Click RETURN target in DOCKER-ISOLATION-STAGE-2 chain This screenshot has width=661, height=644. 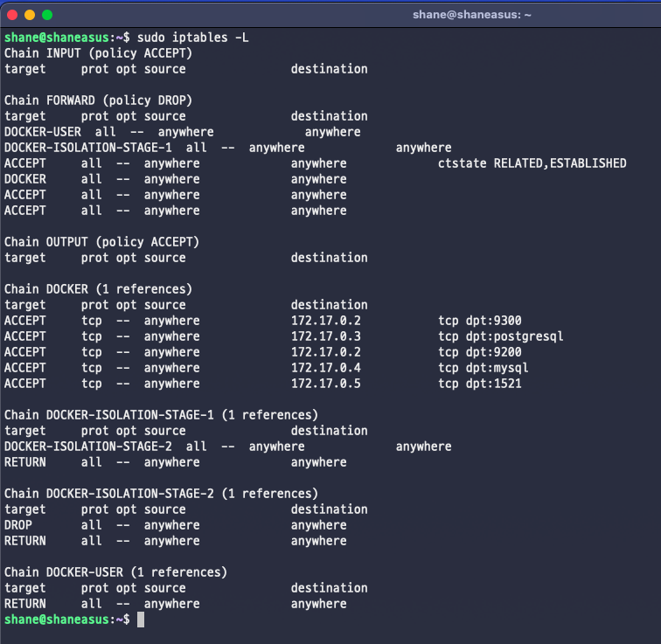click(24, 541)
